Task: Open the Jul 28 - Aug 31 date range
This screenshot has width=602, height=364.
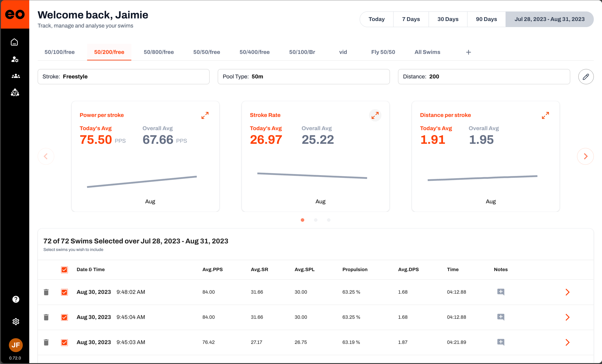Action: tap(549, 19)
